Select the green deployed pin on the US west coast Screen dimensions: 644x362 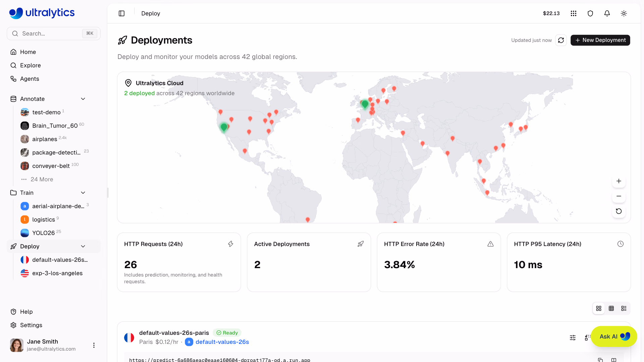coord(224,127)
